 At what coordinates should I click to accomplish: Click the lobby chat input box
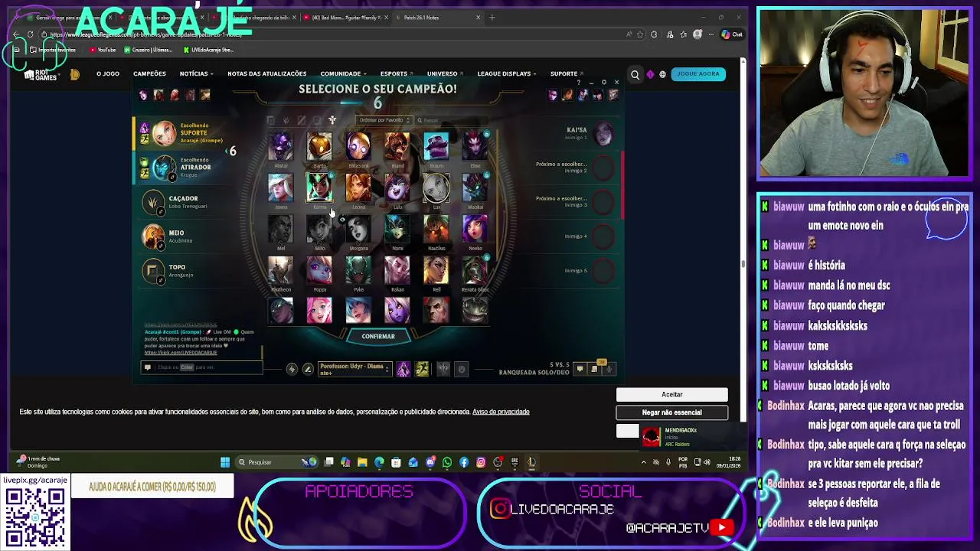click(203, 367)
